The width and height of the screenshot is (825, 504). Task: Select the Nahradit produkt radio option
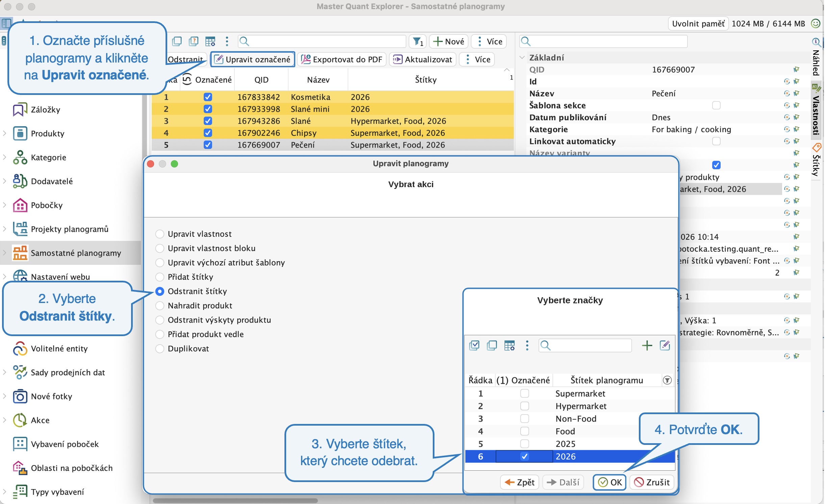160,306
